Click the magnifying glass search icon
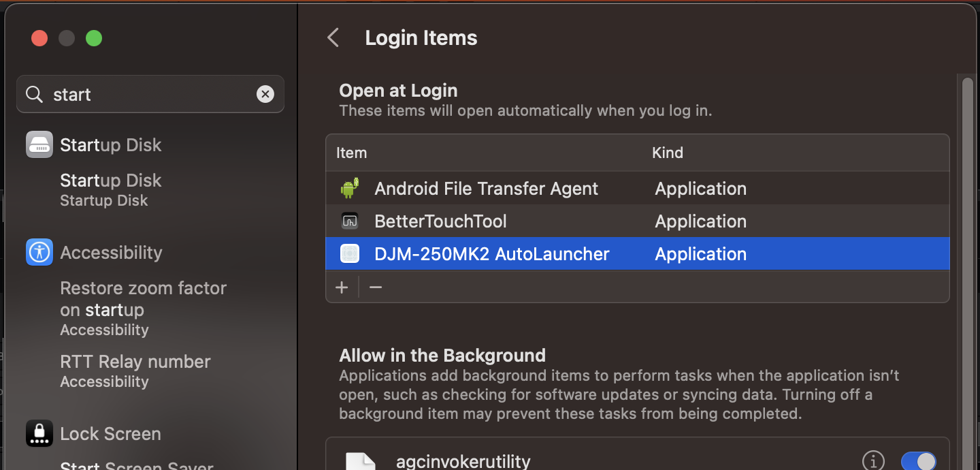The height and width of the screenshot is (470, 980). (34, 94)
